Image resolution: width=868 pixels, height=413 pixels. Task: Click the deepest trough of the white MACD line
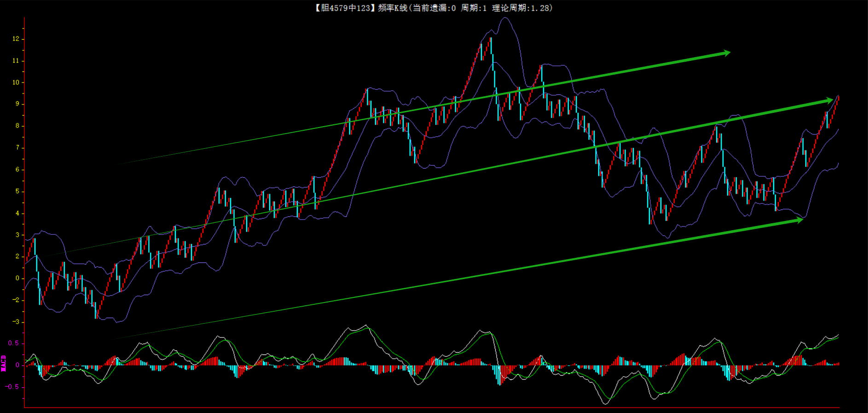(x=605, y=404)
